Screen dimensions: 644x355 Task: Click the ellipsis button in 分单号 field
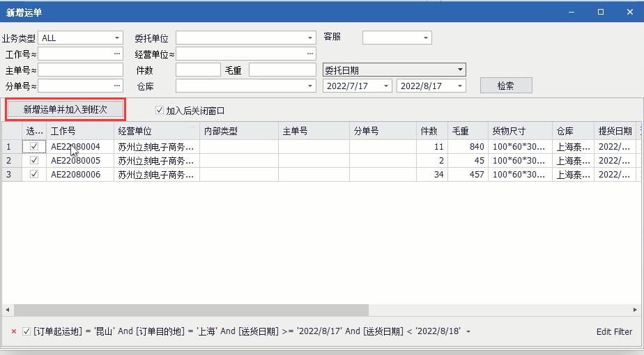116,86
